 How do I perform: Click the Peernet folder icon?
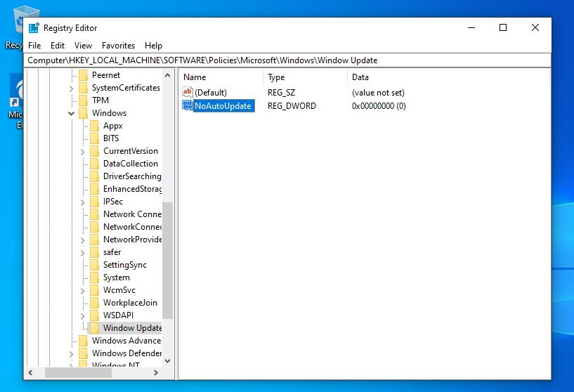[x=84, y=75]
